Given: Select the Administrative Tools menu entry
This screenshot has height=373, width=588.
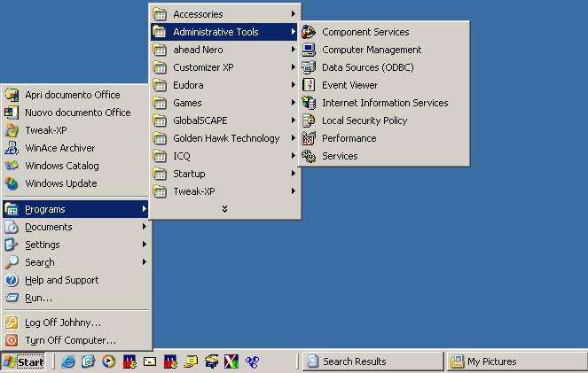Looking at the screenshot, I should click(224, 32).
